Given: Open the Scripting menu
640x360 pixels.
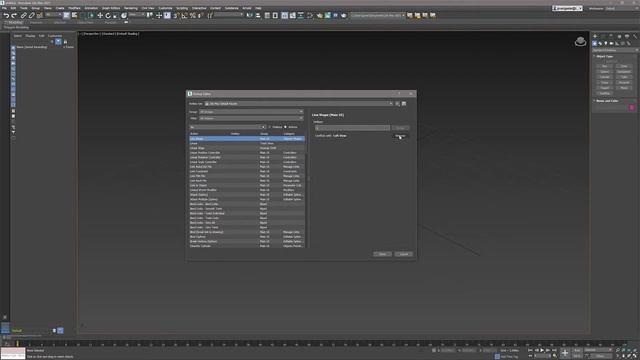Looking at the screenshot, I should click(182, 8).
